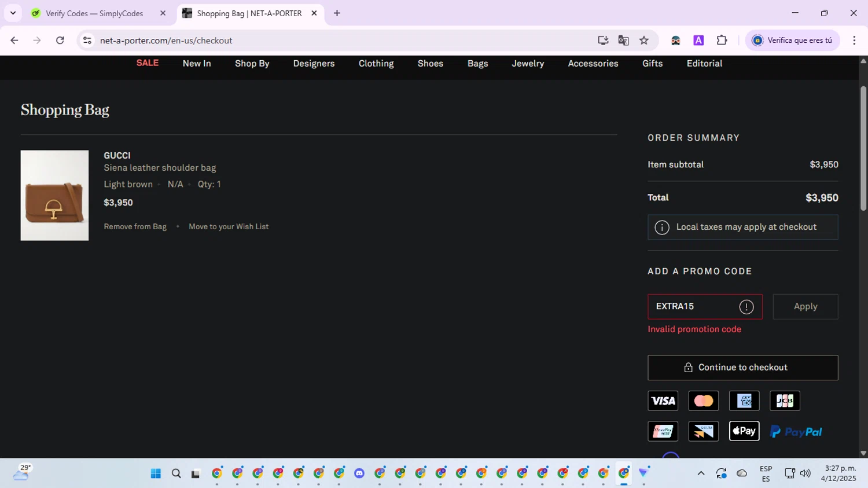
Task: Translate this page icon
Action: click(623, 41)
